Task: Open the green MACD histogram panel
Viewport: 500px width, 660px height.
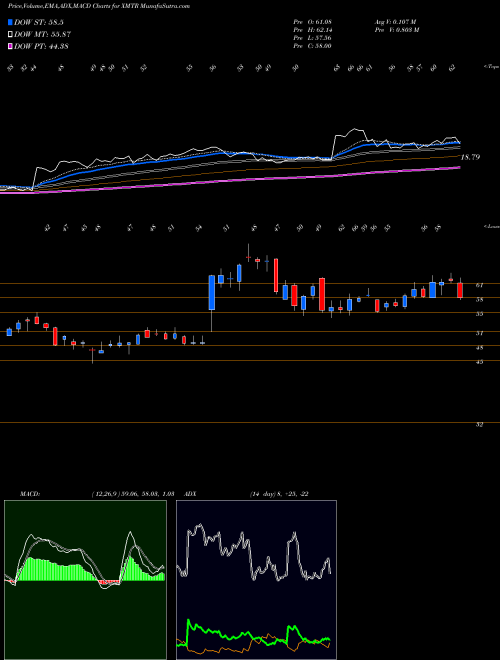Action: [x=85, y=580]
